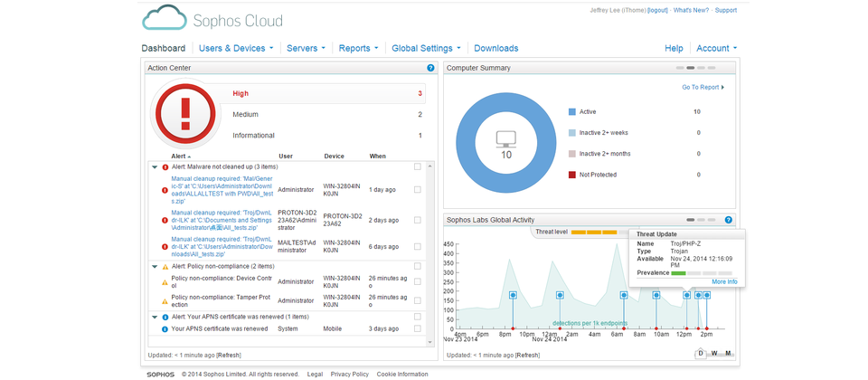Switch chart to Weekly (W) view
This screenshot has width=868, height=380.
tap(714, 353)
